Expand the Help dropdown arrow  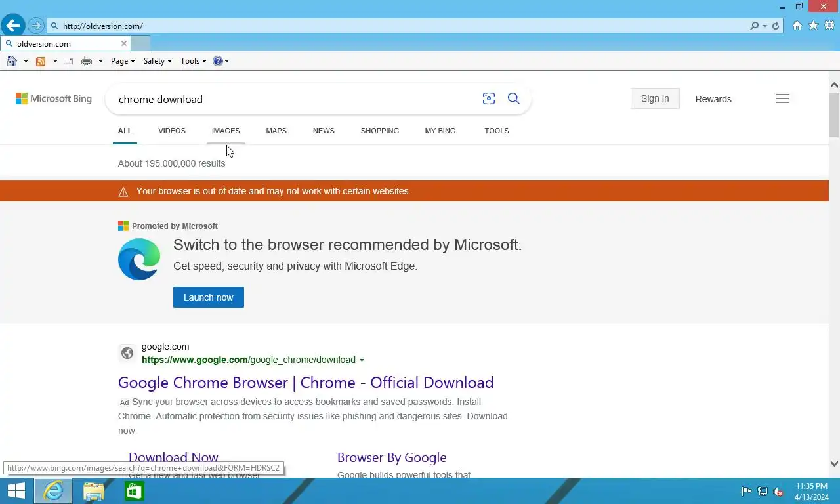[x=226, y=61]
